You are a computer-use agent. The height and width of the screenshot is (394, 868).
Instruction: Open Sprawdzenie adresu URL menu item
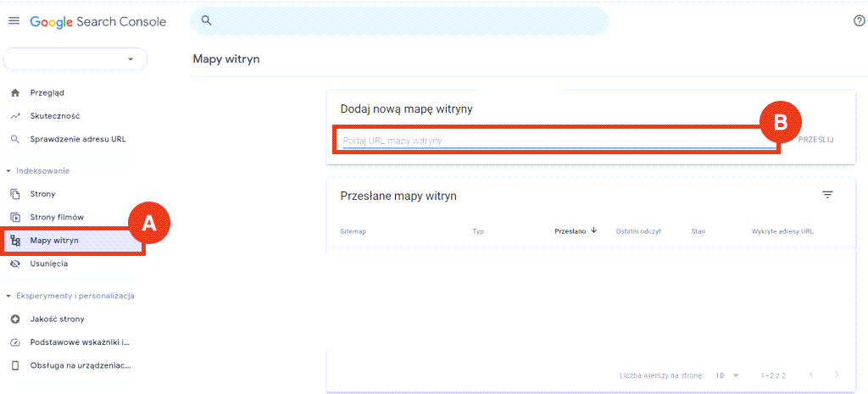click(78, 139)
